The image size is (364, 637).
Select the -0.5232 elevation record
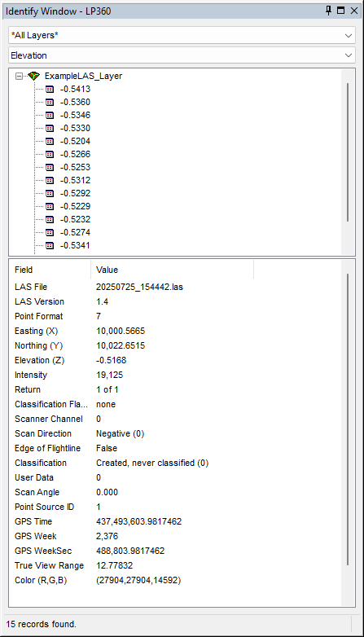point(75,219)
